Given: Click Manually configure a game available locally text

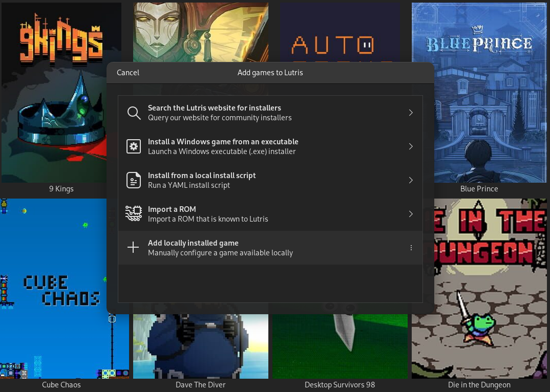Looking at the screenshot, I should click(x=220, y=253).
